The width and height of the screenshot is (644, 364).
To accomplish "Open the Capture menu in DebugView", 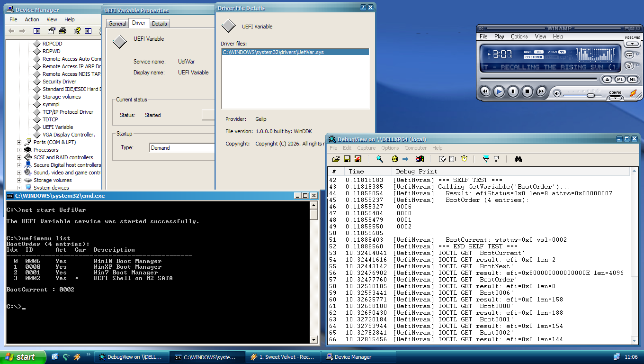I will click(367, 148).
